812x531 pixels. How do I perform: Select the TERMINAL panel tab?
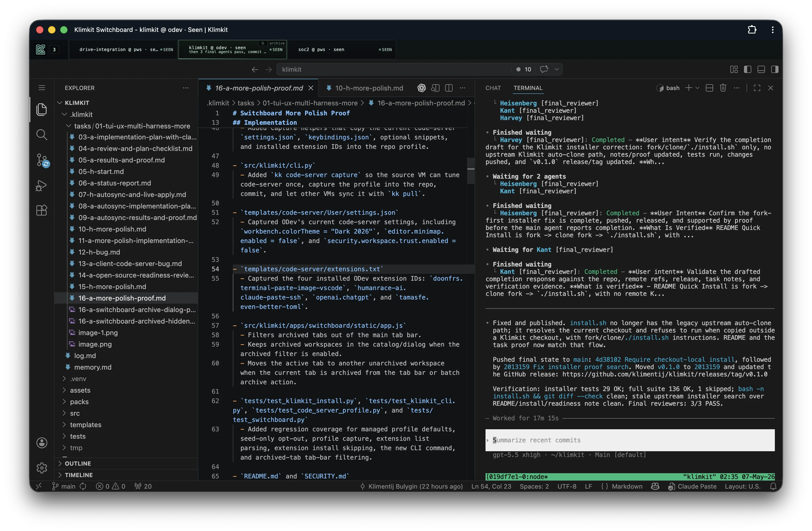pos(528,88)
